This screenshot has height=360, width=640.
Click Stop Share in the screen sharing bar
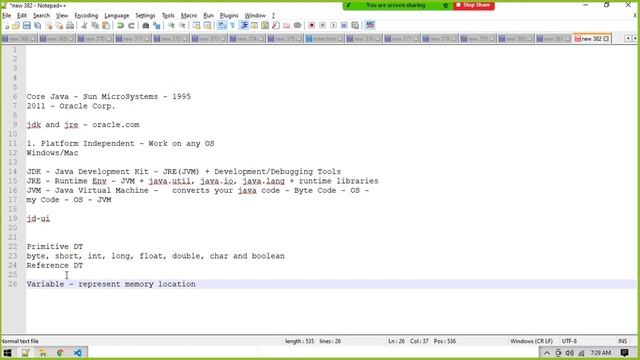click(473, 5)
